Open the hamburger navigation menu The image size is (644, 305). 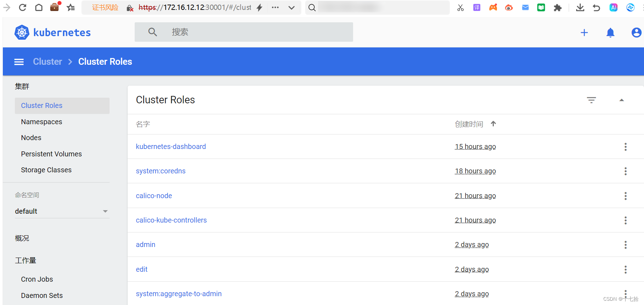point(19,62)
